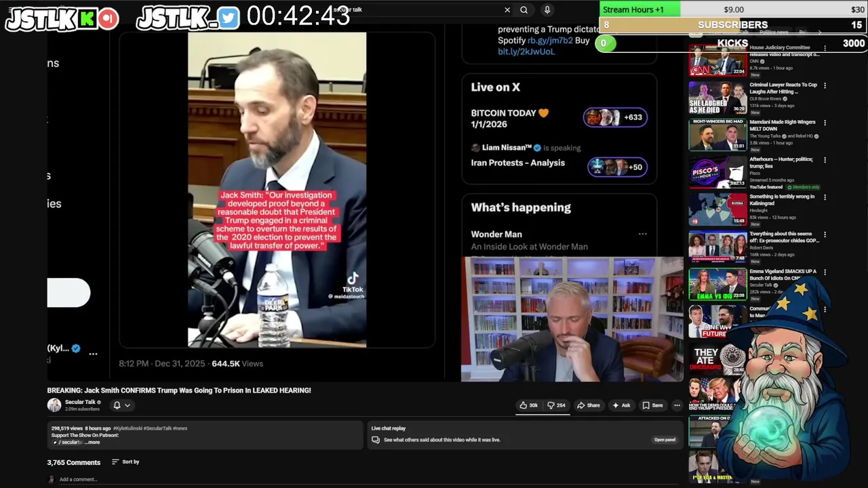Screen dimensions: 868x488
Task: Click the live chat replay icon
Action: [375, 440]
